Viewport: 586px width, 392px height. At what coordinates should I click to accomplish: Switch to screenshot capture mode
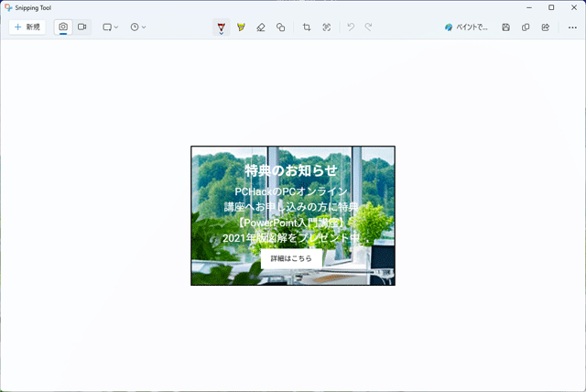(x=63, y=27)
